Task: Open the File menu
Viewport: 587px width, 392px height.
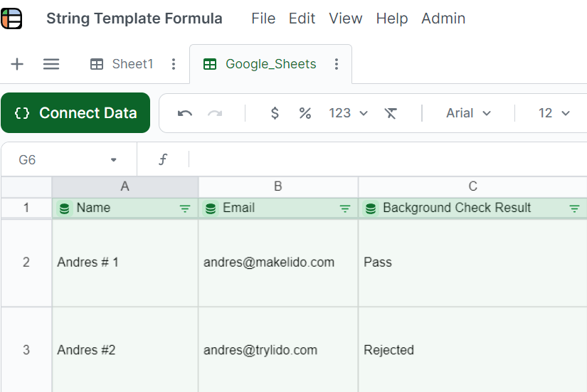Action: tap(263, 18)
